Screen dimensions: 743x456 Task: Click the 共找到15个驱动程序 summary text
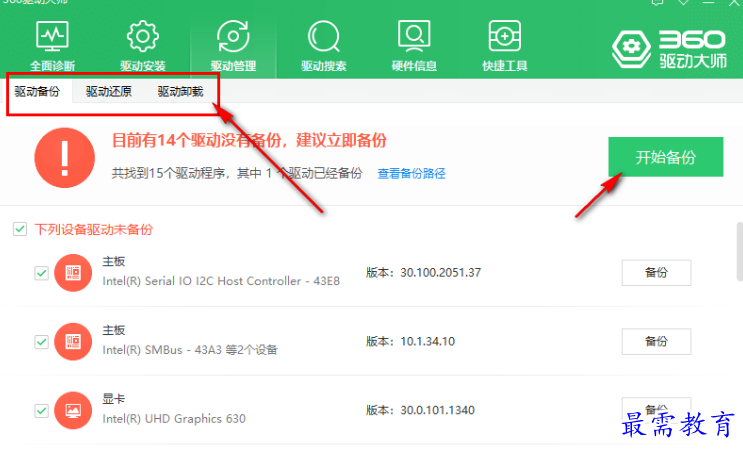pyautogui.click(x=237, y=173)
